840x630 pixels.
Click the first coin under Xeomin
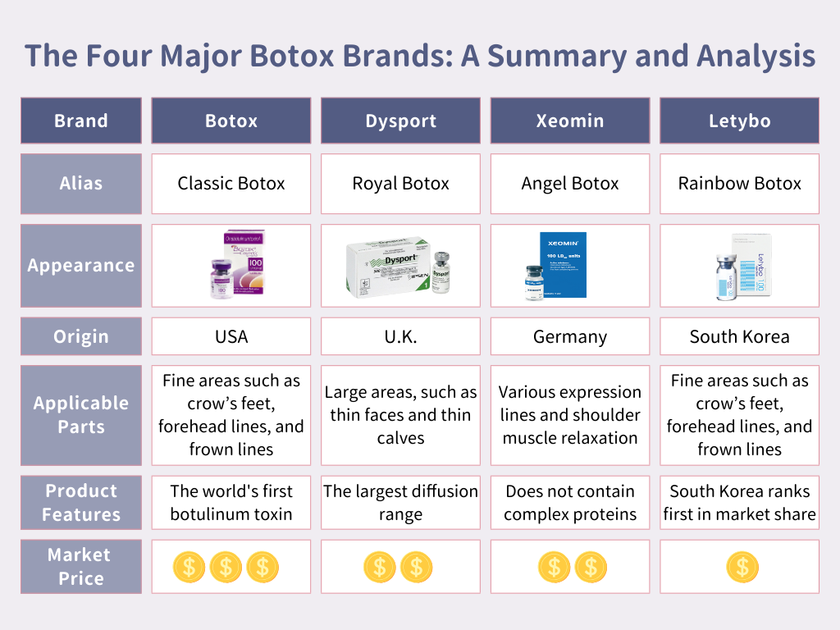(554, 567)
